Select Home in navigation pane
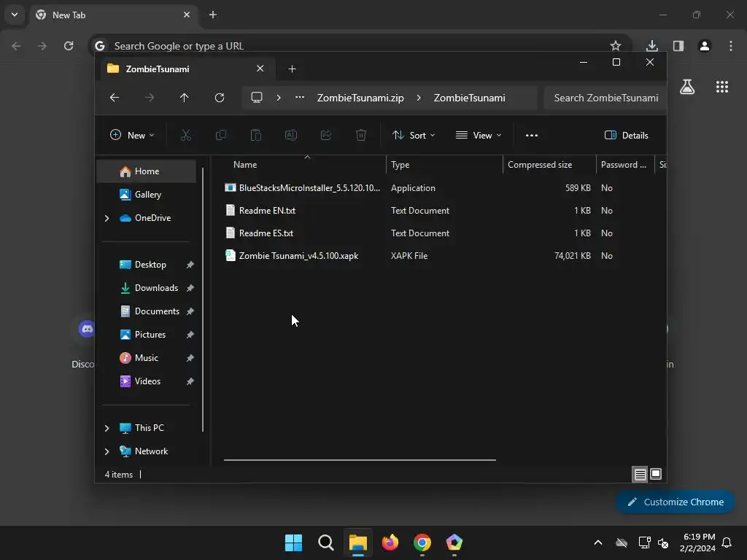Image resolution: width=747 pixels, height=560 pixels. (146, 171)
